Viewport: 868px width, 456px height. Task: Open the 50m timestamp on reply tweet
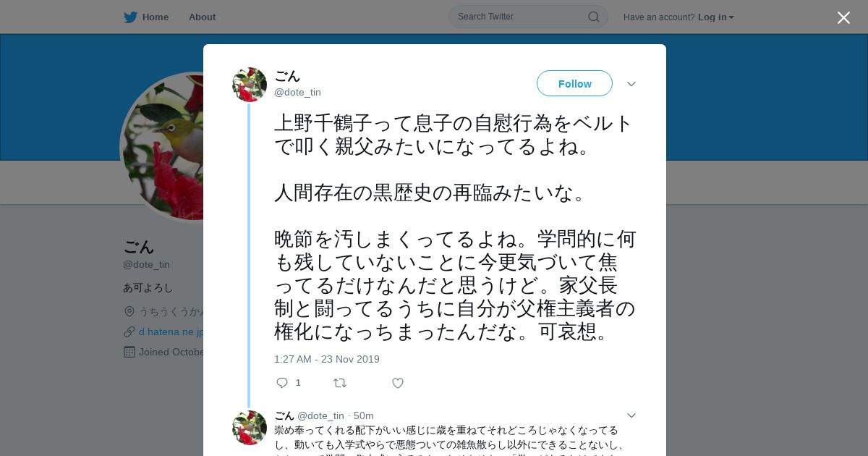[x=364, y=415]
